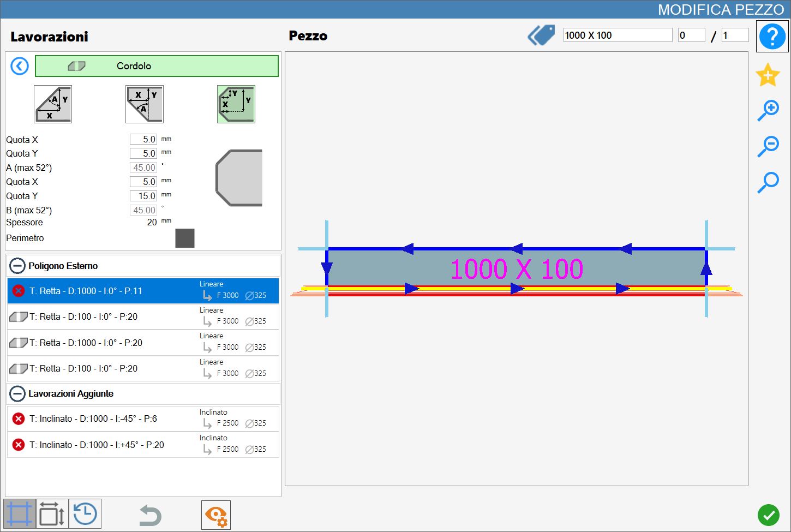
Task: Zoom out with the minus magnifier
Action: coord(768,147)
